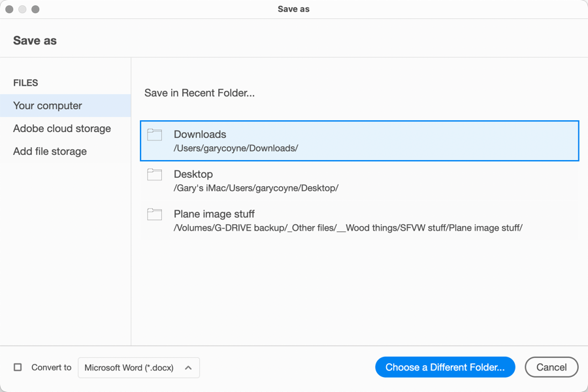Viewport: 588px width, 392px height.
Task: Click the minimize window button
Action: [x=22, y=9]
